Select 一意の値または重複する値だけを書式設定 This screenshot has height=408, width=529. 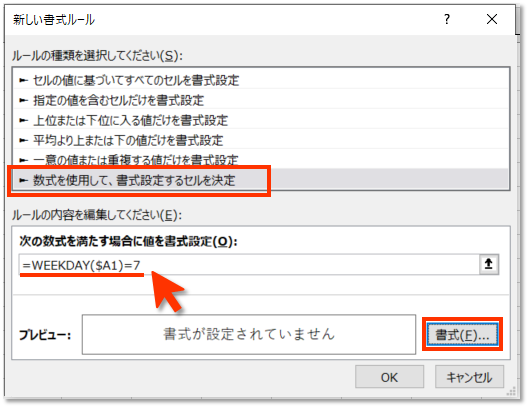(x=261, y=159)
